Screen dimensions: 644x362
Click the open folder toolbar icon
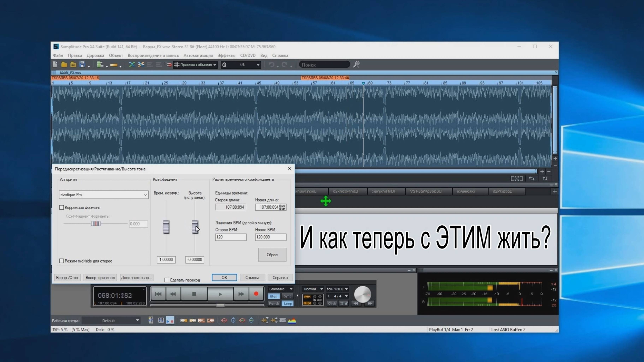tap(64, 64)
